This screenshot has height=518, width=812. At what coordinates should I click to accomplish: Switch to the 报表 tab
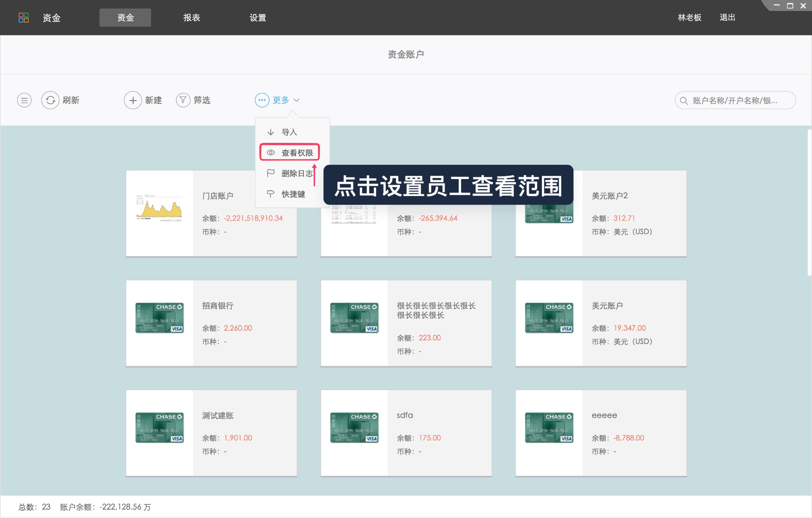click(x=191, y=17)
